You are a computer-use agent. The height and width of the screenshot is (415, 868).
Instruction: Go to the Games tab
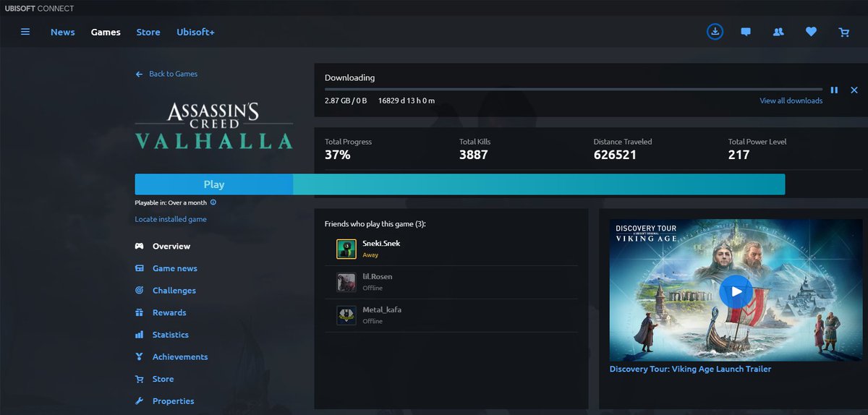[x=106, y=32]
